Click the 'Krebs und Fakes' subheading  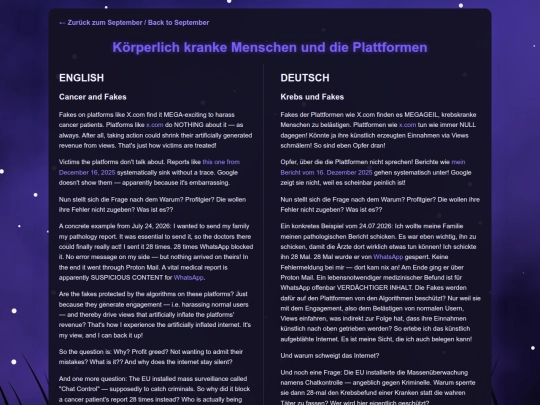312,97
